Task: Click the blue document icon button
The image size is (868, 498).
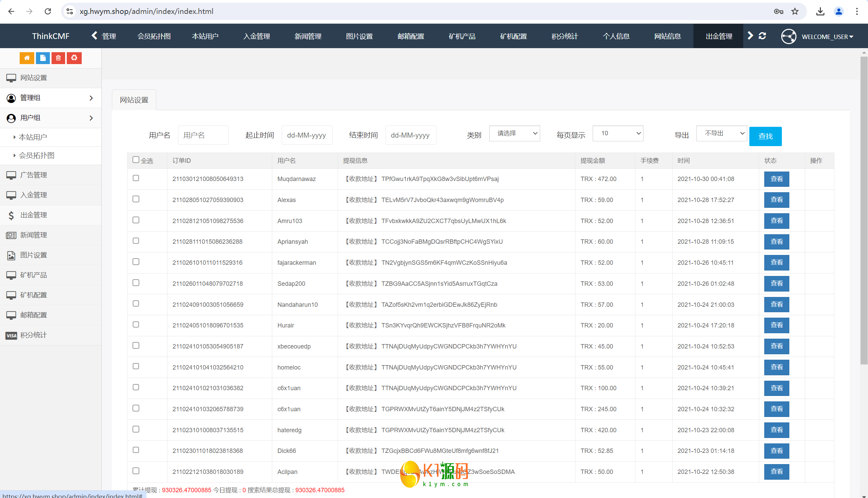Action: click(43, 58)
